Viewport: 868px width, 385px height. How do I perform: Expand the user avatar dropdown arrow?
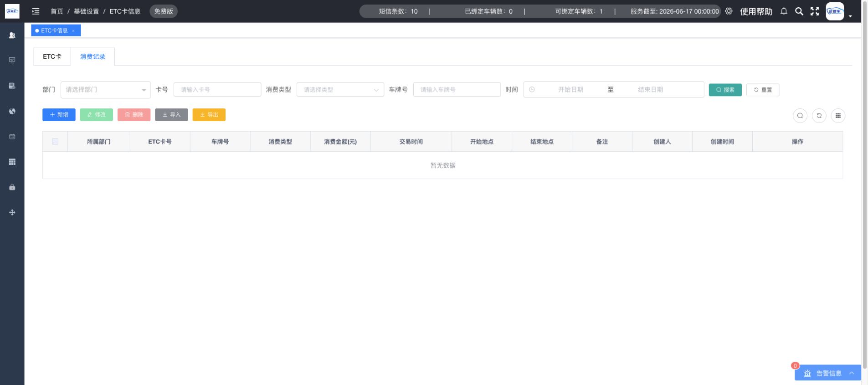[850, 16]
